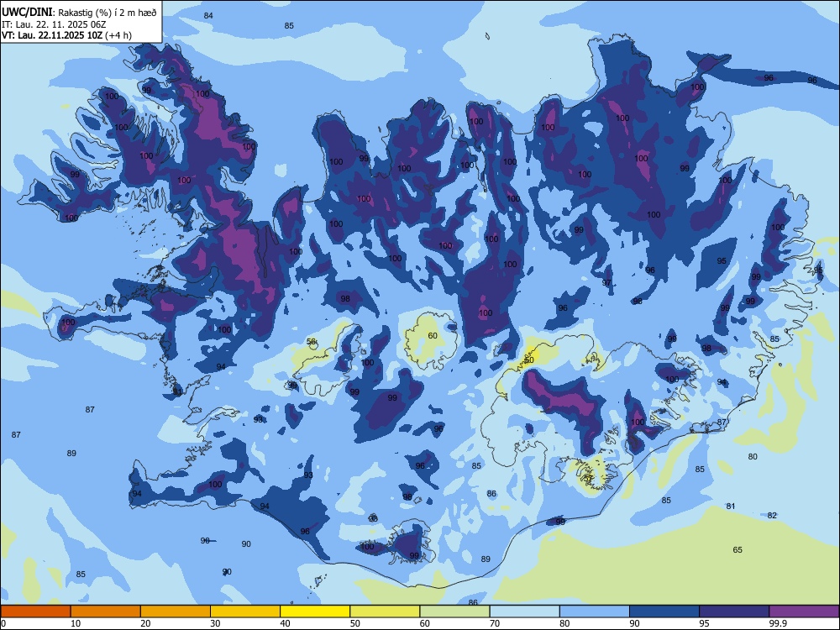Image resolution: width=840 pixels, height=630 pixels.
Task: Click the legend tick label '10'
Action: pyautogui.click(x=76, y=623)
